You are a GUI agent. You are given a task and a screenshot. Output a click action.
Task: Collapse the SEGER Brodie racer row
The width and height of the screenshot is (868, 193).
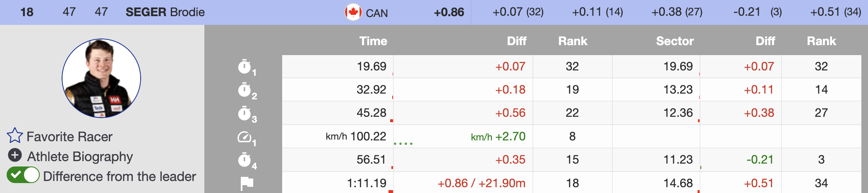click(x=165, y=12)
